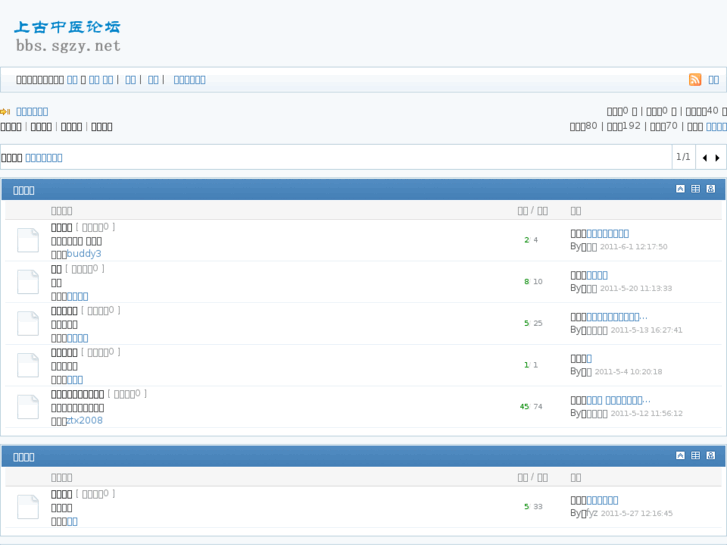Open last post link dated 2011-5-20 11:13:33
The image size is (727, 545).
[597, 275]
